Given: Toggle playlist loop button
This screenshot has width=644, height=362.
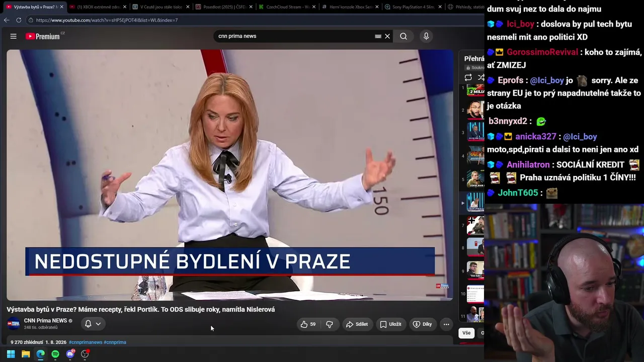Looking at the screenshot, I should 468,77.
